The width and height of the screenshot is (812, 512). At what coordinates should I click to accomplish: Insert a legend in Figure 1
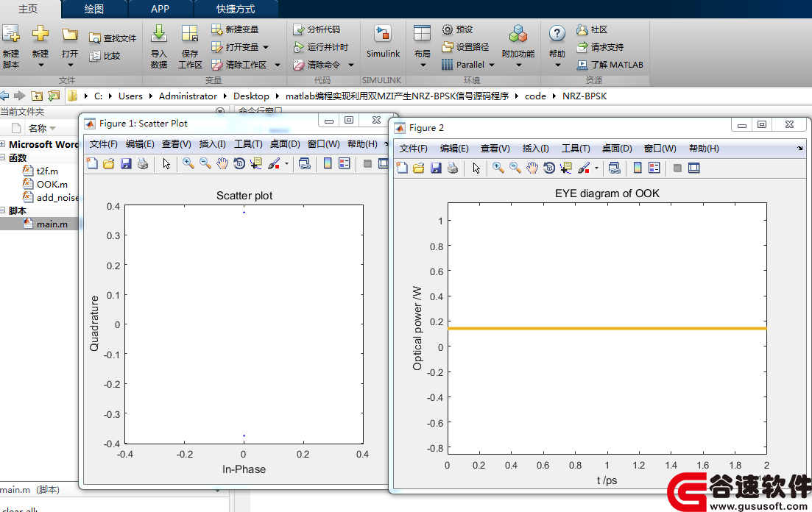coord(345,163)
